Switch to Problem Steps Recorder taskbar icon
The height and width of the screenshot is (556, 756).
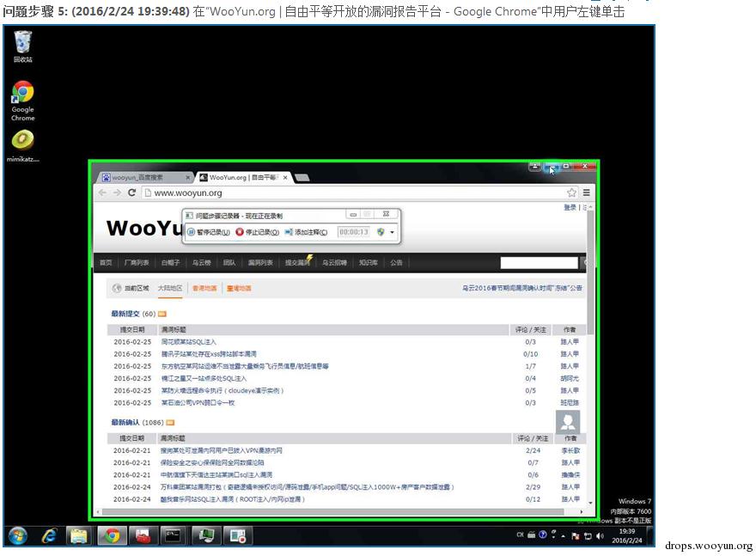[238, 535]
